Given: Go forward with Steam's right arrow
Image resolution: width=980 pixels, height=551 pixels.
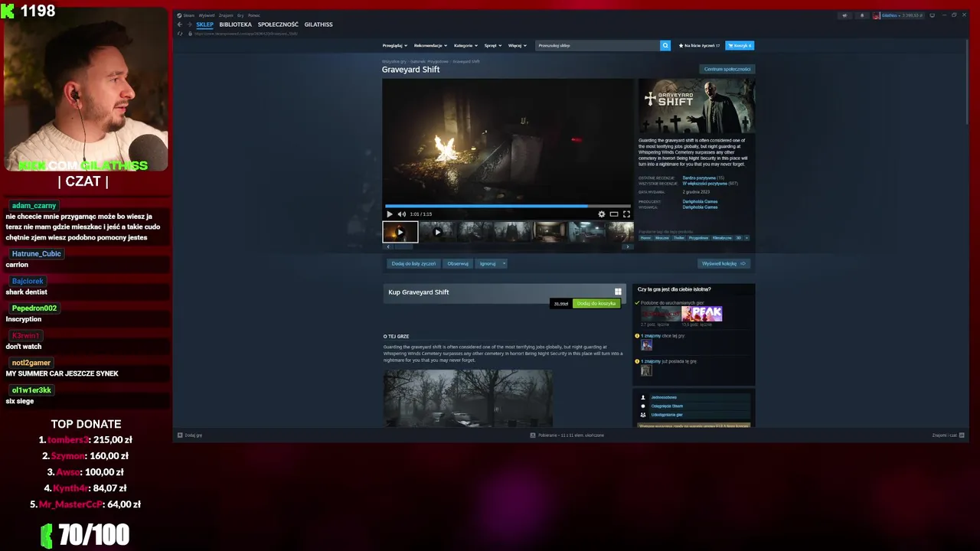Looking at the screenshot, I should coord(190,24).
